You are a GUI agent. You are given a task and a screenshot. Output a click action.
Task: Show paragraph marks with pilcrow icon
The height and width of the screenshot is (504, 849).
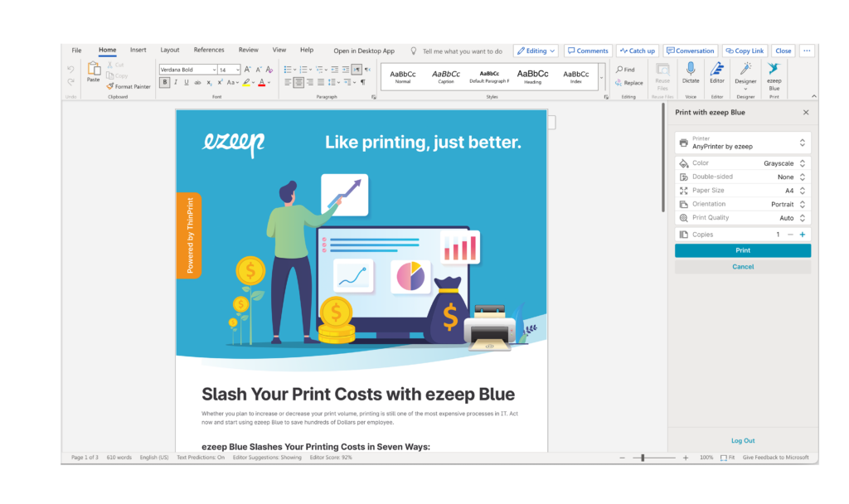click(363, 83)
